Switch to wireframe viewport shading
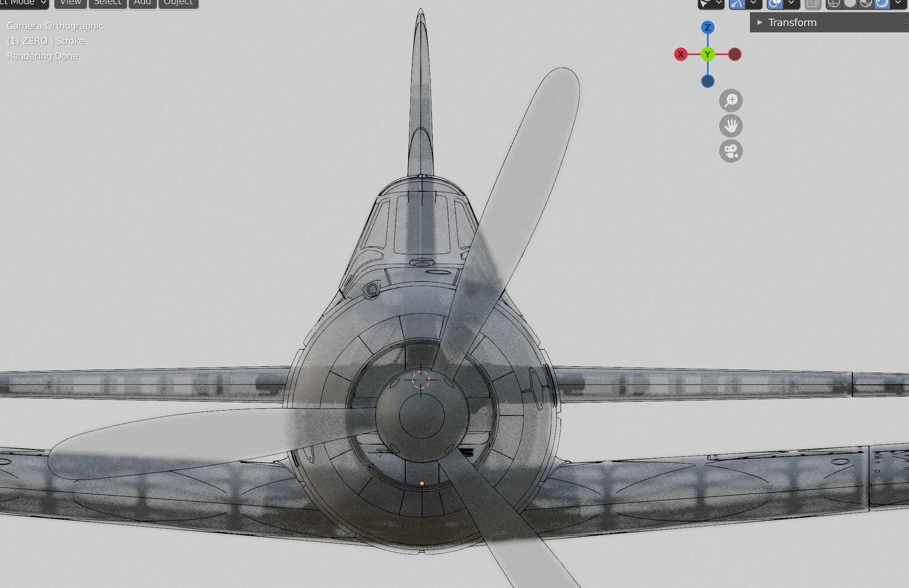Image resolution: width=909 pixels, height=588 pixels. coord(834,3)
